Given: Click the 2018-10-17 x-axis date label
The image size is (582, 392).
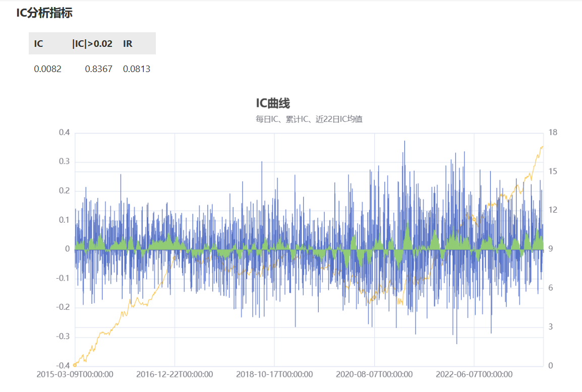Looking at the screenshot, I should click(274, 374).
